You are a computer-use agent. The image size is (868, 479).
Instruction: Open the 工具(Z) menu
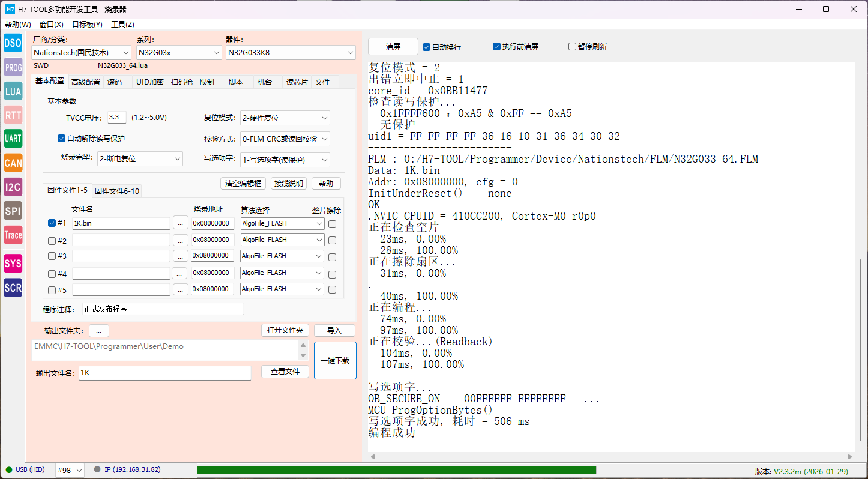[122, 25]
